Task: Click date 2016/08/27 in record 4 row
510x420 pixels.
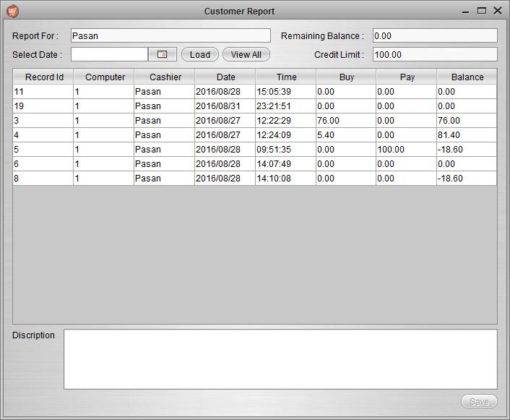Action: pyautogui.click(x=225, y=134)
